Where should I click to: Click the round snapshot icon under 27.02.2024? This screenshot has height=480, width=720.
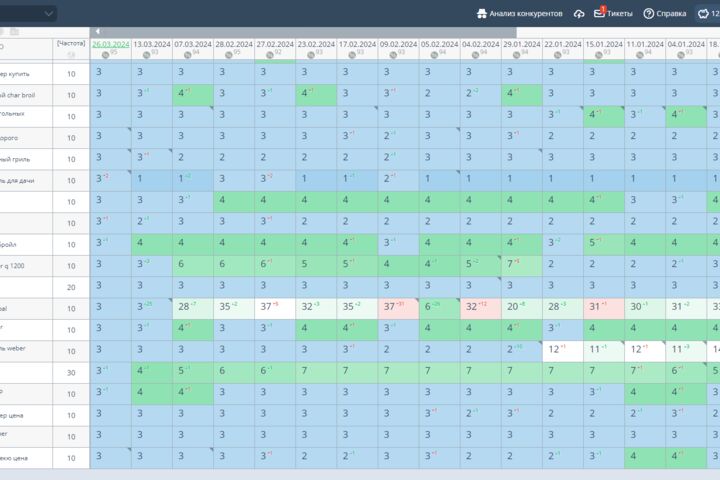click(270, 55)
